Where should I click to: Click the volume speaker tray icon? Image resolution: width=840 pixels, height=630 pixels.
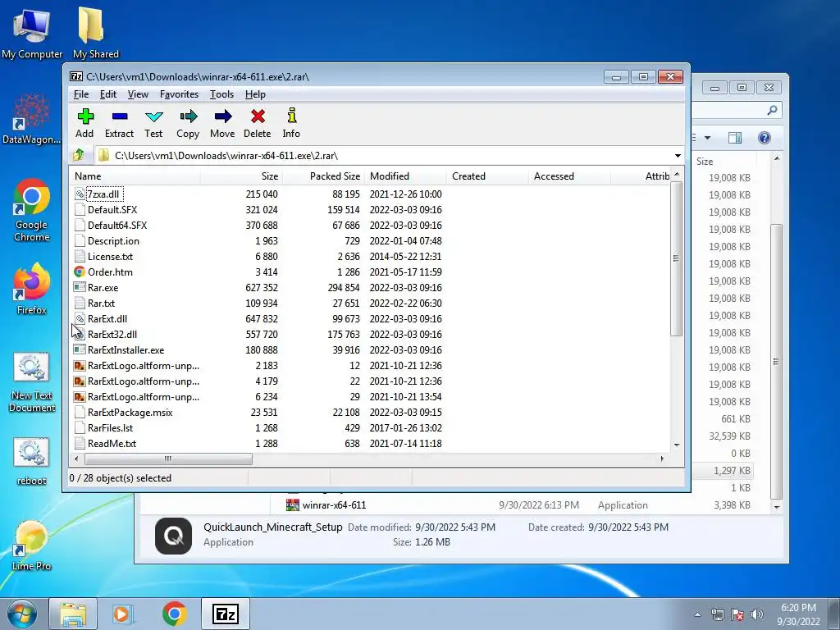pyautogui.click(x=757, y=614)
